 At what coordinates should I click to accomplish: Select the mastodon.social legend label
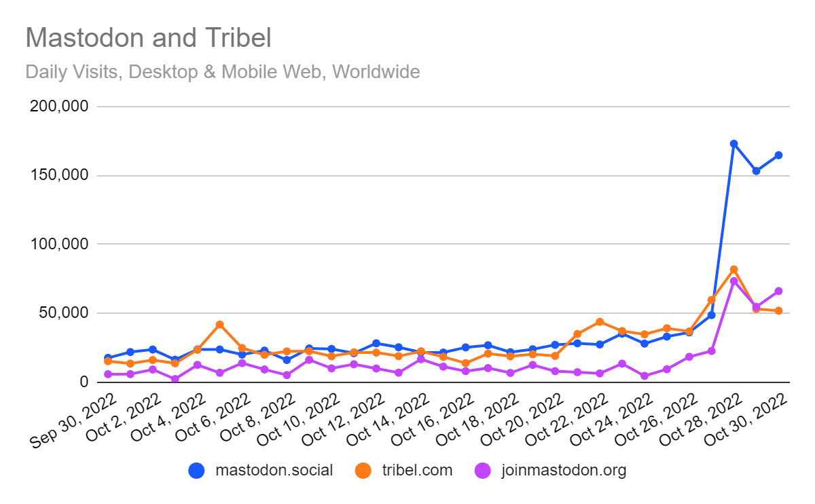point(274,470)
